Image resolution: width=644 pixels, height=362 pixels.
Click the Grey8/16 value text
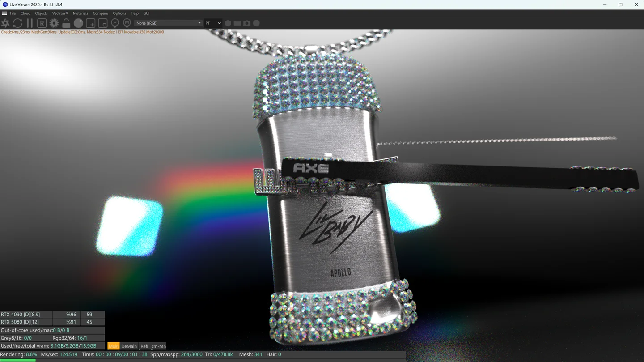[x=16, y=338]
